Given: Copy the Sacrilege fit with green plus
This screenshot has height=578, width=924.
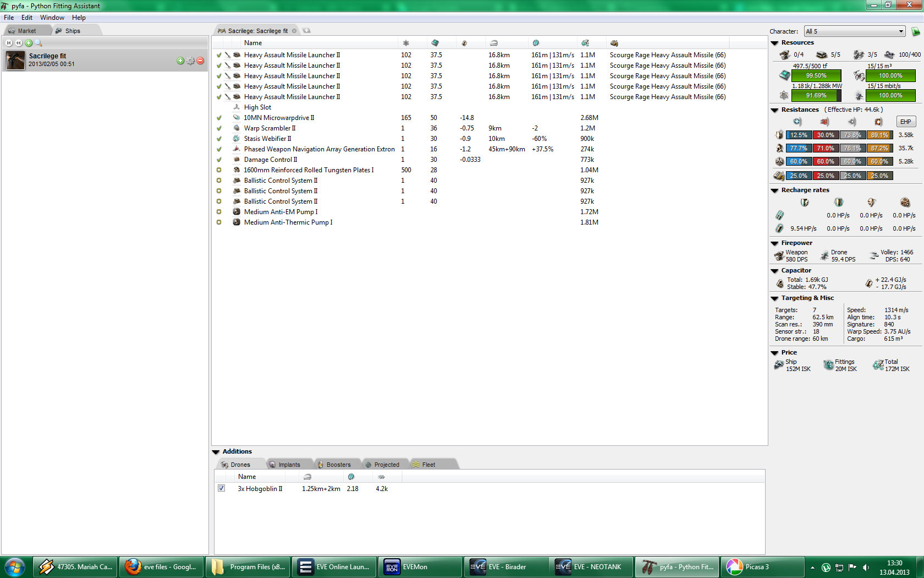Looking at the screenshot, I should (180, 61).
